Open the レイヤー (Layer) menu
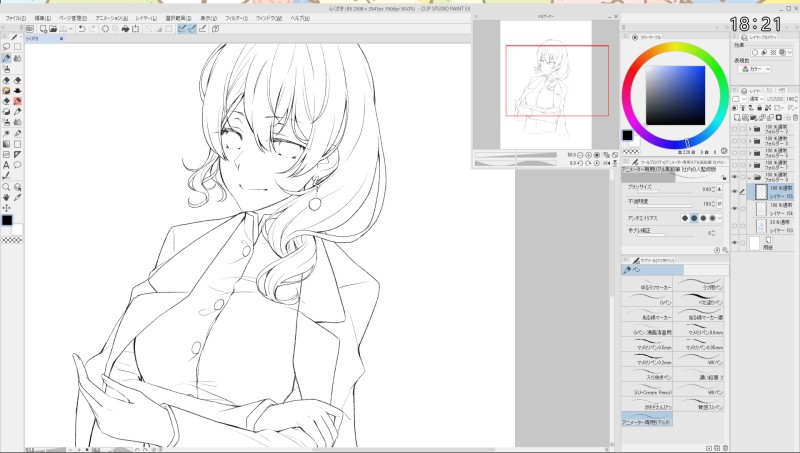 click(x=146, y=18)
